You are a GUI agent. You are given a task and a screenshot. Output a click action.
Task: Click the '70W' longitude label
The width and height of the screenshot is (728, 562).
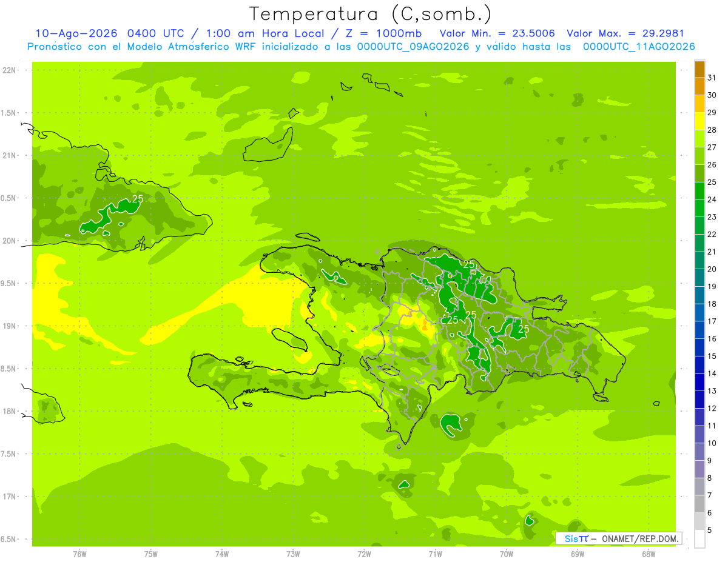click(x=506, y=554)
